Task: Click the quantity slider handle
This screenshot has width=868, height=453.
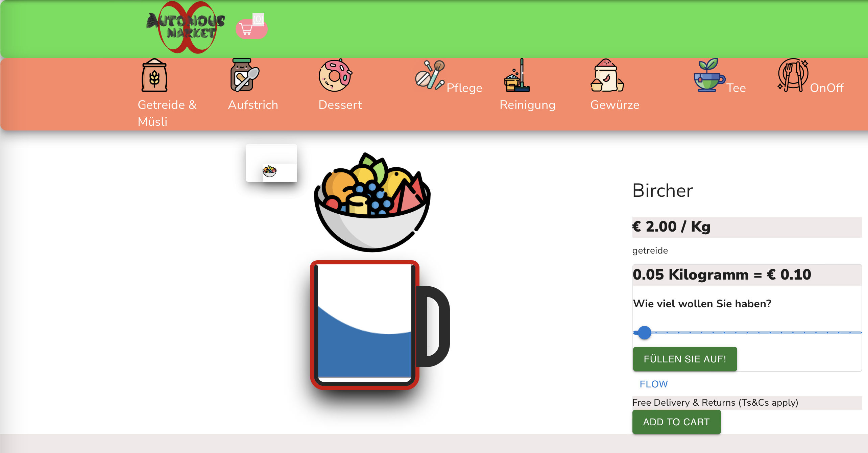Action: pos(644,333)
